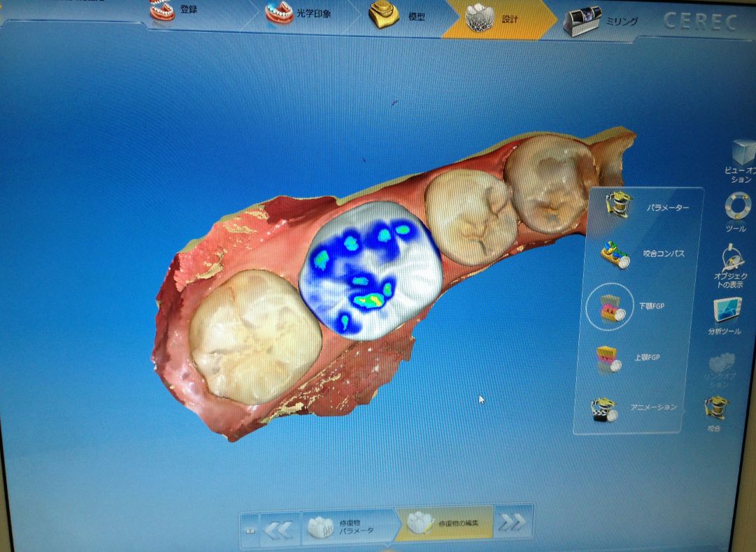Viewport: 756px width, 552px height.
Task: Click the premolar right of the restoration
Action: [471, 218]
